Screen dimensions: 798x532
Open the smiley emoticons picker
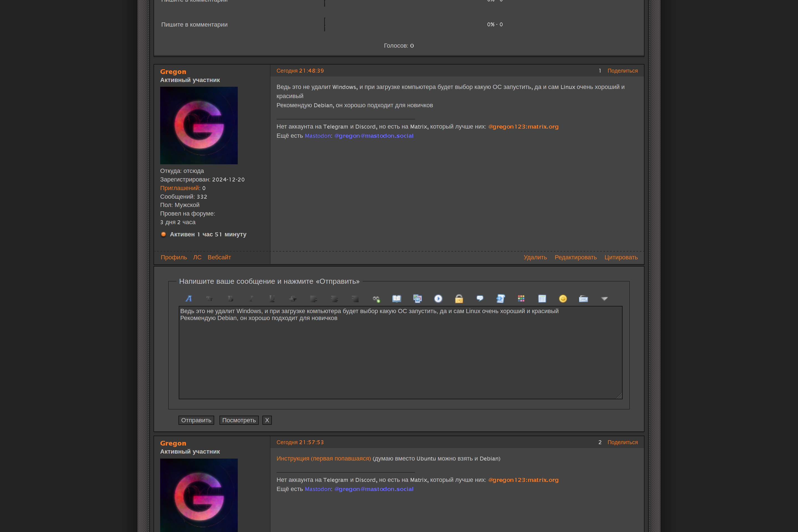pyautogui.click(x=563, y=299)
